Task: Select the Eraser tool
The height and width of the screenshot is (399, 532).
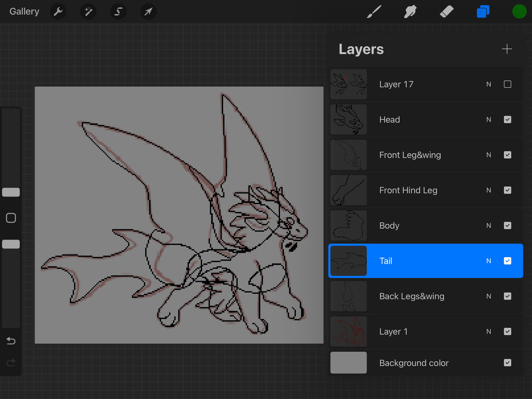Action: [447, 12]
